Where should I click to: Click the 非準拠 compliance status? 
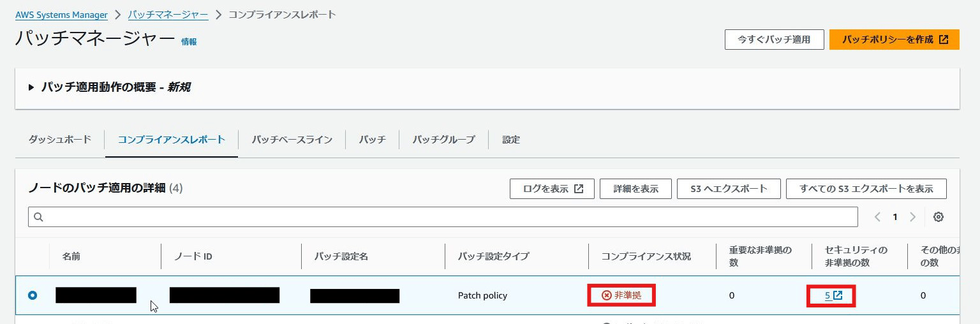(621, 295)
